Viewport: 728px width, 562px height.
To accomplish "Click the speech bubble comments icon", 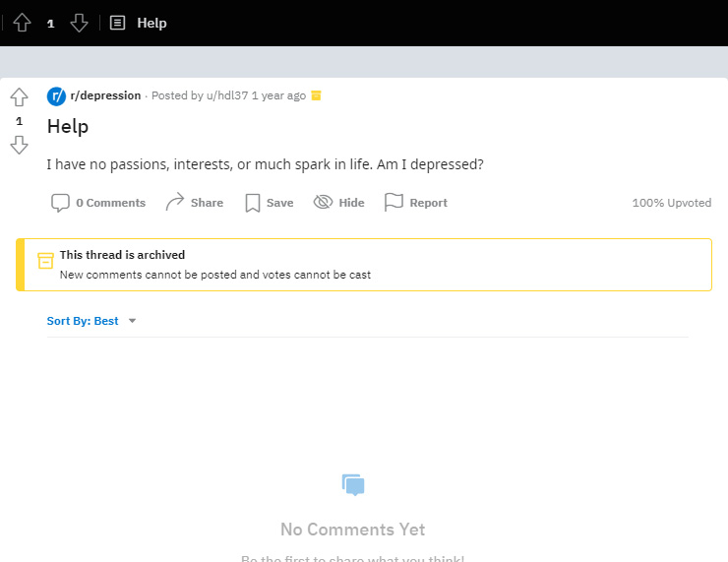I will click(x=60, y=203).
